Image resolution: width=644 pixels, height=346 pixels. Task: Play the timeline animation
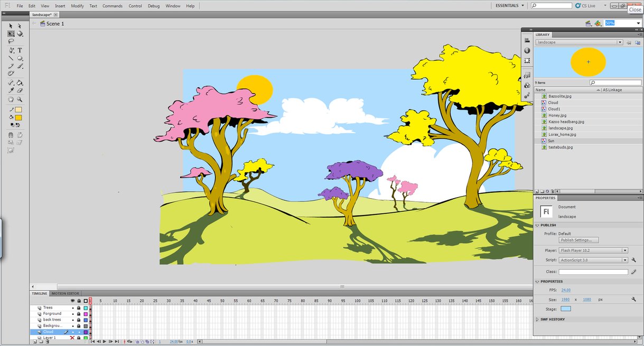click(x=105, y=342)
